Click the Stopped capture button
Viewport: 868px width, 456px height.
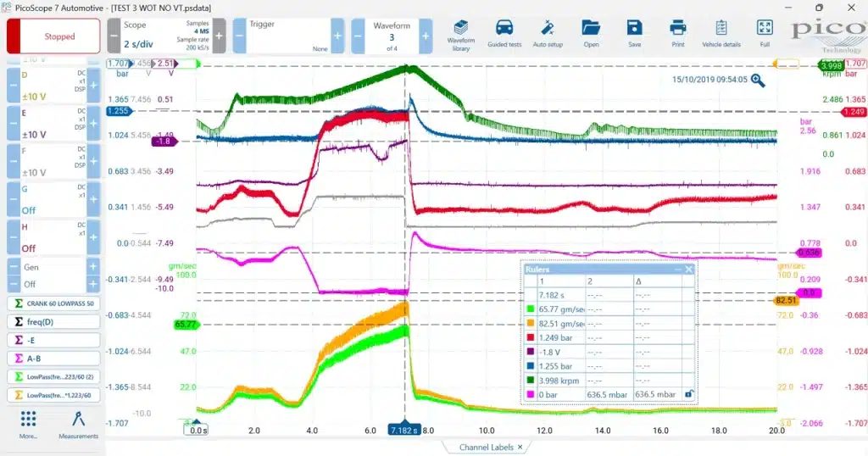pos(53,36)
